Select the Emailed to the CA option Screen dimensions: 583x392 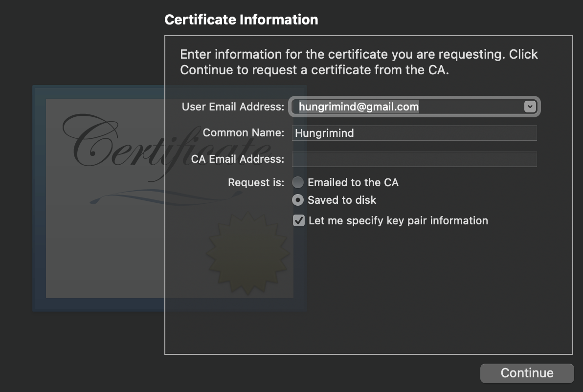tap(298, 182)
